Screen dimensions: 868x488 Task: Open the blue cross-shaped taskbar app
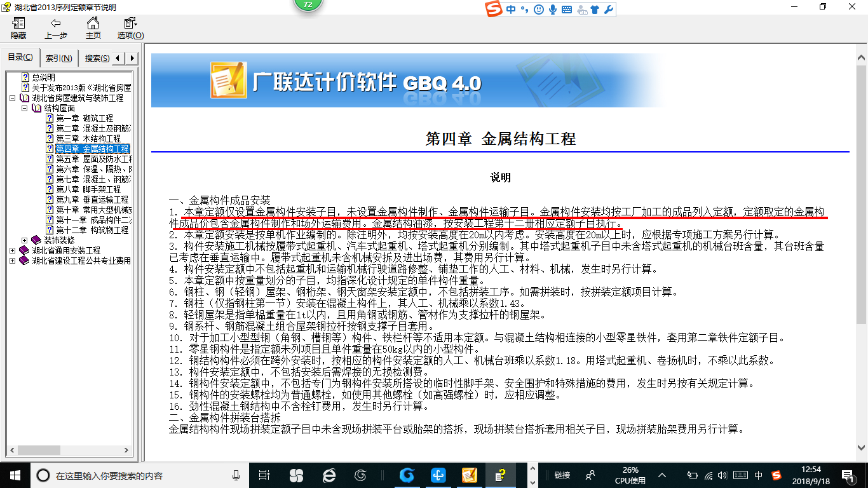[438, 475]
